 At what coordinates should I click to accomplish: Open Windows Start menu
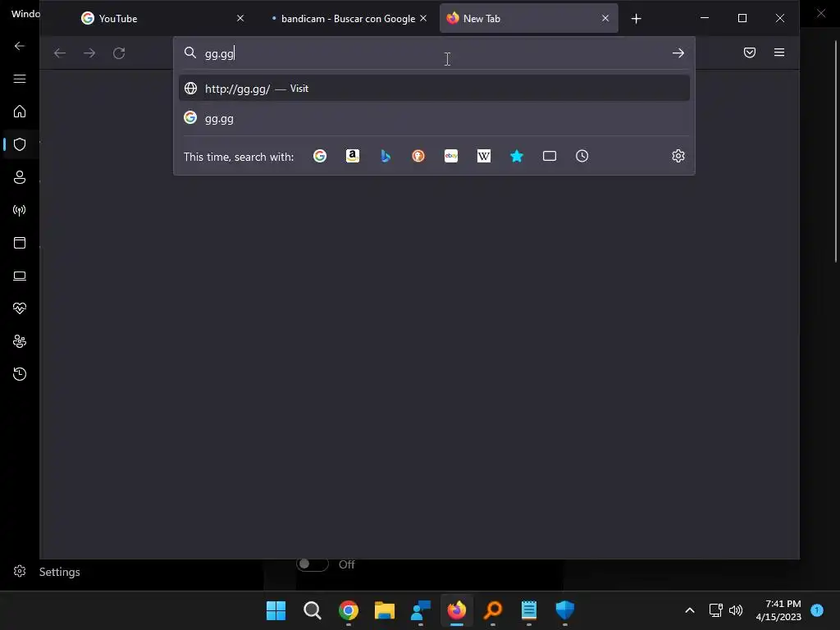(276, 610)
